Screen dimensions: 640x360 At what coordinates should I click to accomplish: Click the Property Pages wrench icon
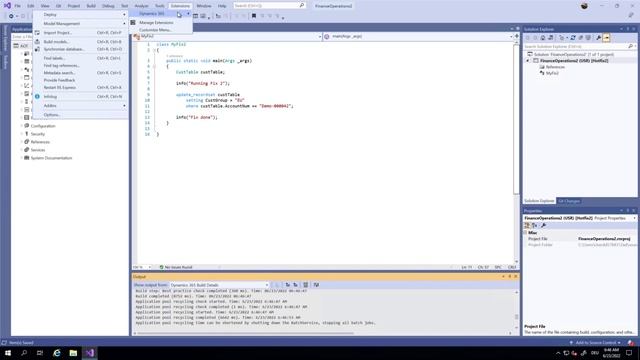click(543, 225)
